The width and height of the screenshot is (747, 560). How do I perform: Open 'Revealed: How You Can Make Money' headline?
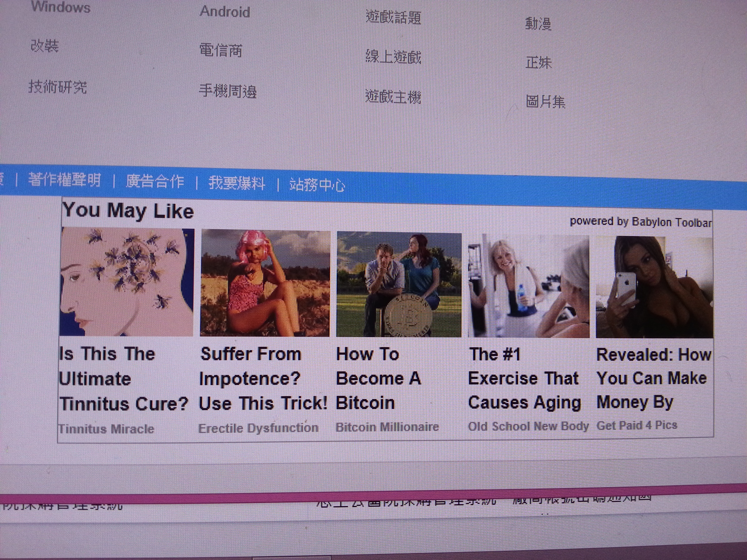(654, 378)
